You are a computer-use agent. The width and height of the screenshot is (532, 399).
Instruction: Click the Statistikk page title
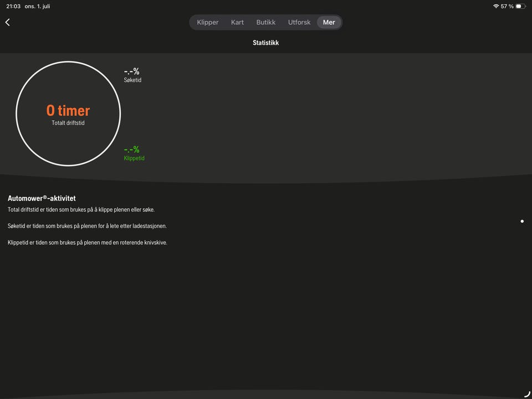pos(265,43)
